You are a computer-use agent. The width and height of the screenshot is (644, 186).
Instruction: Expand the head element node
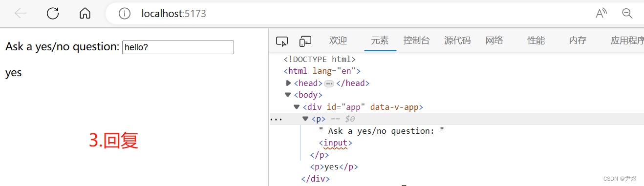pos(288,83)
